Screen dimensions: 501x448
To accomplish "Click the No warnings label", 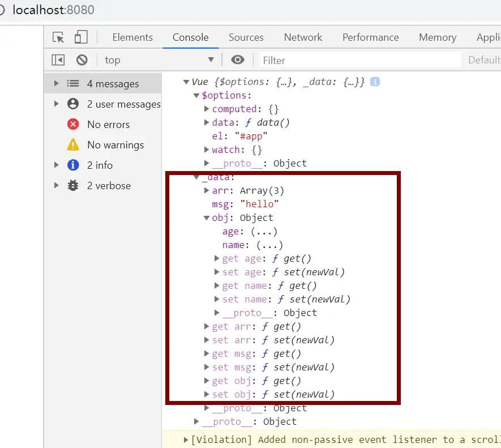I will [x=115, y=145].
